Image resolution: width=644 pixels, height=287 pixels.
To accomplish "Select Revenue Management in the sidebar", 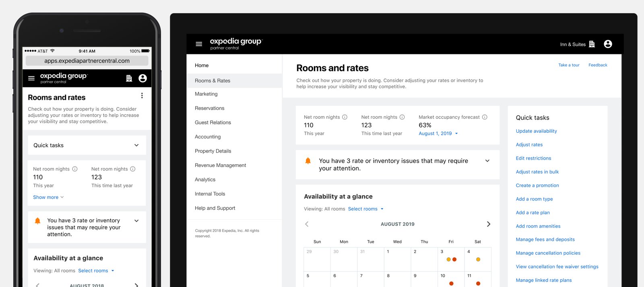I will click(220, 165).
